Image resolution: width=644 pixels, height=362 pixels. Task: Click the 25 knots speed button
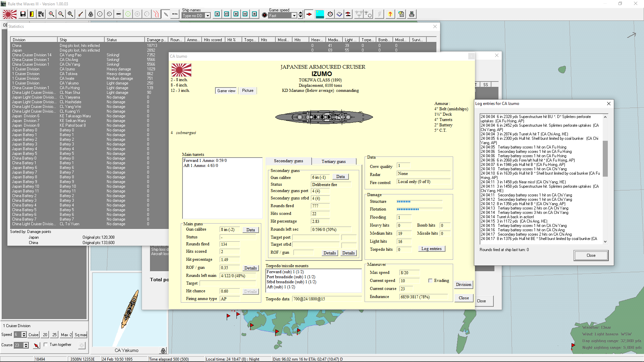coord(54,335)
